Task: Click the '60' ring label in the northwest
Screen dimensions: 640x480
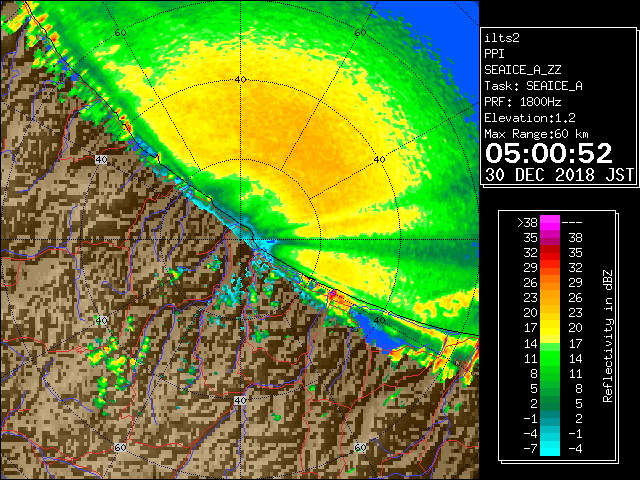Action: [120, 32]
